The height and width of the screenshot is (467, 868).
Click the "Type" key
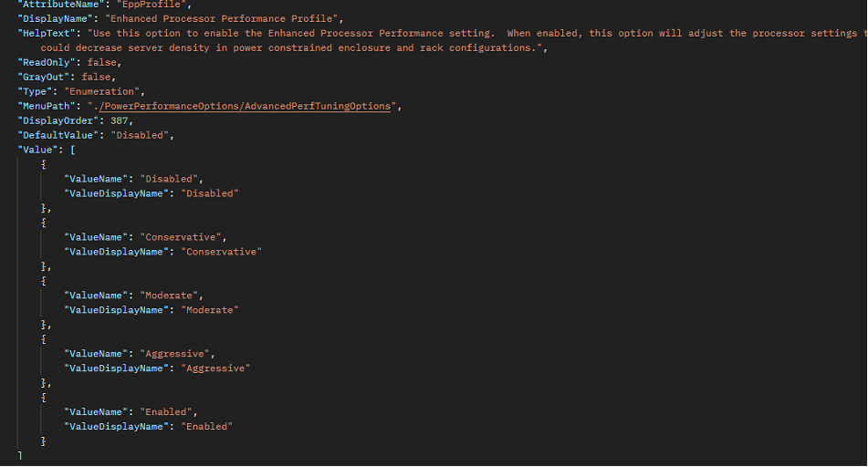(36, 91)
